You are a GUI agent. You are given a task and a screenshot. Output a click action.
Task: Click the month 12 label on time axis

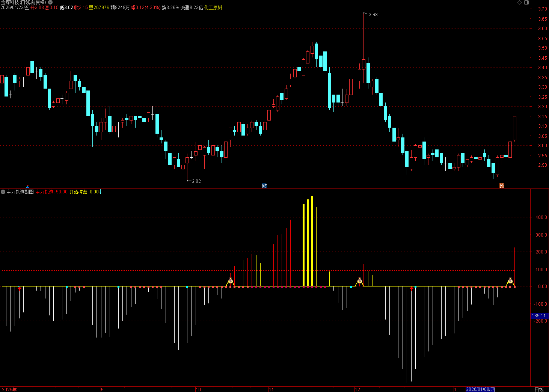pos(357,389)
